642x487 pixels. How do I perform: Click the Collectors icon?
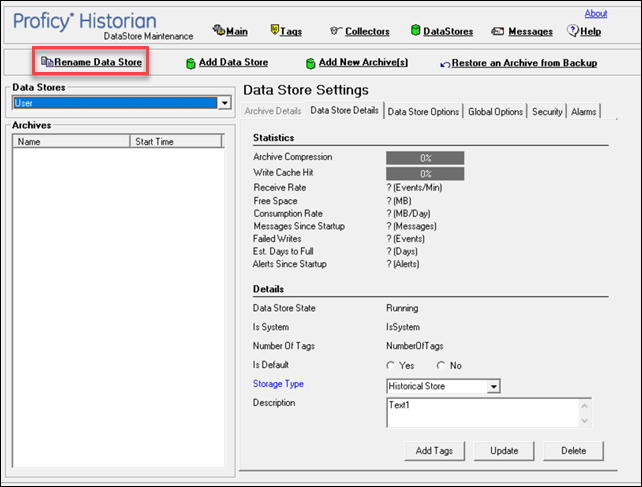335,31
